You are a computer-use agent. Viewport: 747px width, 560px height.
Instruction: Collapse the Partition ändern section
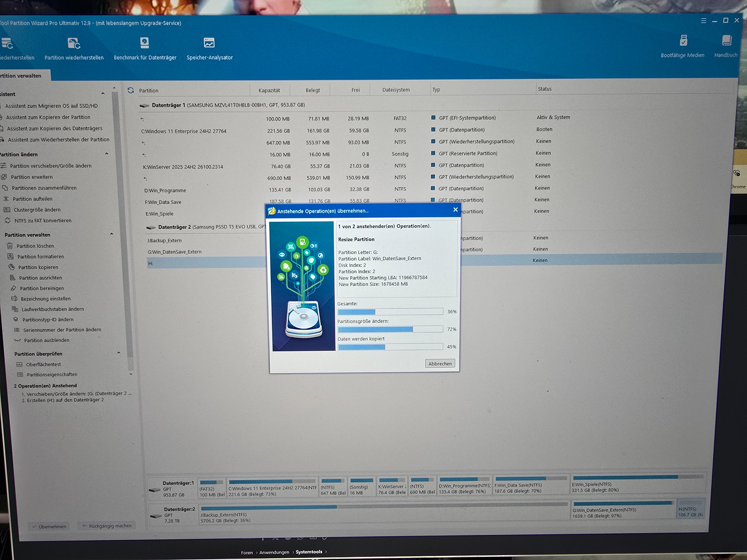107,154
